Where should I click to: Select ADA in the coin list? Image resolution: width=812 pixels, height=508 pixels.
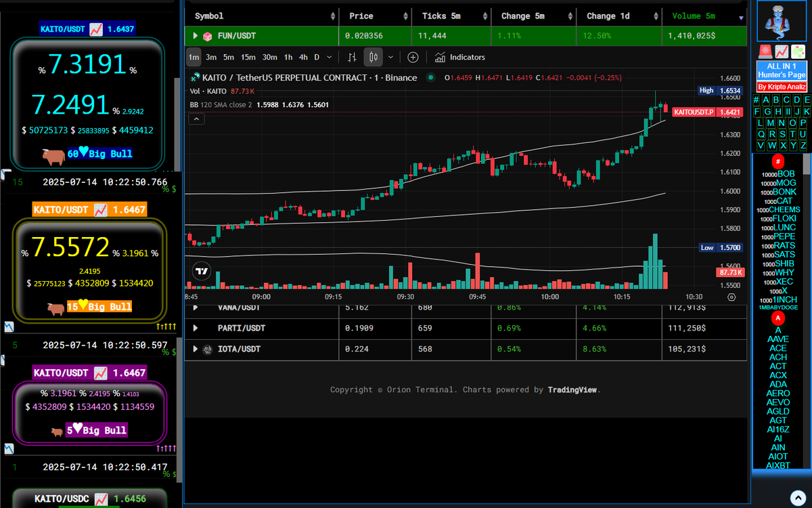[x=778, y=385]
